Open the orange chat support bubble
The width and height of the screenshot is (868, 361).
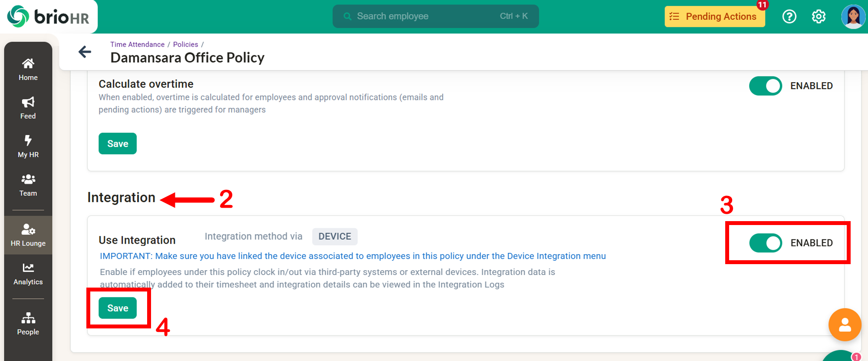(x=845, y=325)
